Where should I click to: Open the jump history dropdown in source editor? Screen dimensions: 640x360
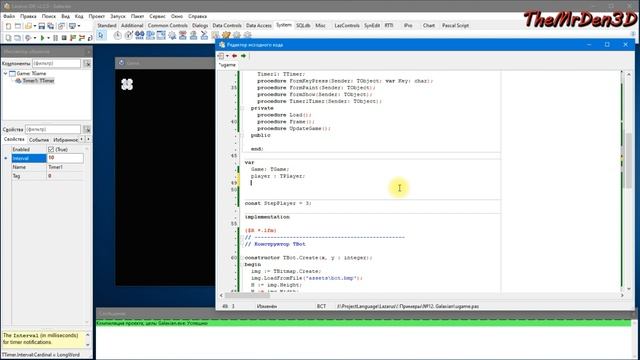coord(227,56)
